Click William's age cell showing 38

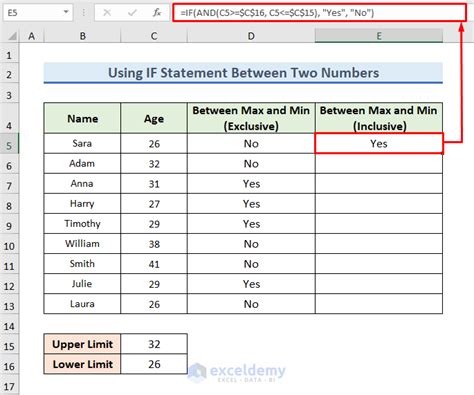(154, 244)
